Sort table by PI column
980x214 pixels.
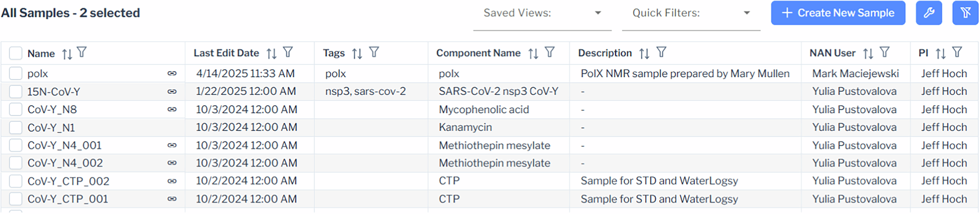pyautogui.click(x=941, y=53)
